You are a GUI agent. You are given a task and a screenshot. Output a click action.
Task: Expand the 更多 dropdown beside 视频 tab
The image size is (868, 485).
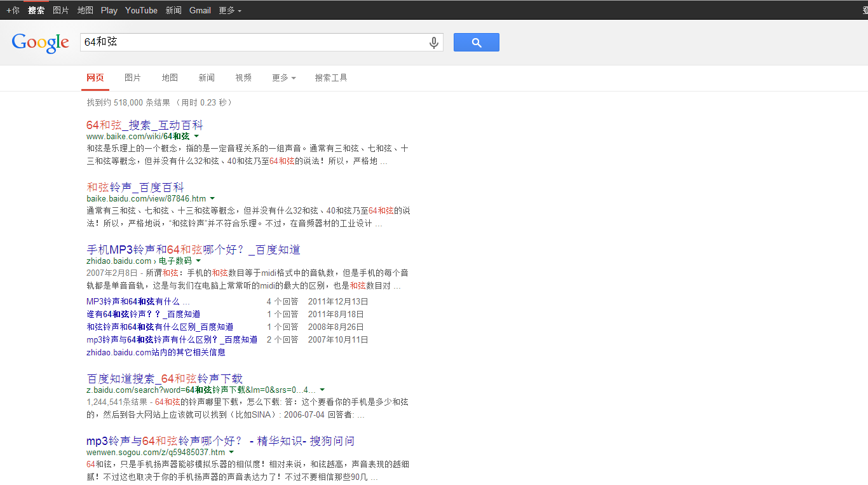(284, 78)
